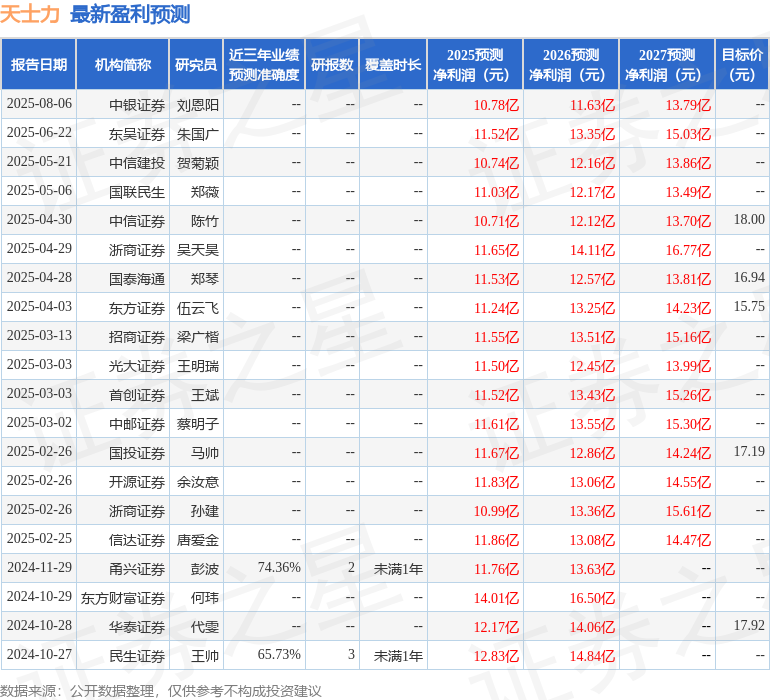Click the 13.63亿 forecast value
770x700 pixels.
[592, 569]
